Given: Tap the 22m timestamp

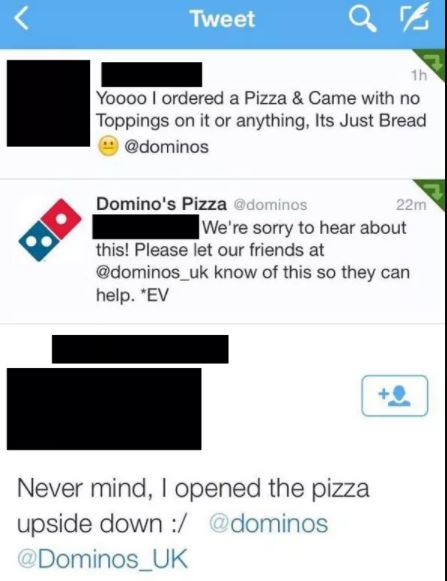Looking at the screenshot, I should click(x=411, y=204).
